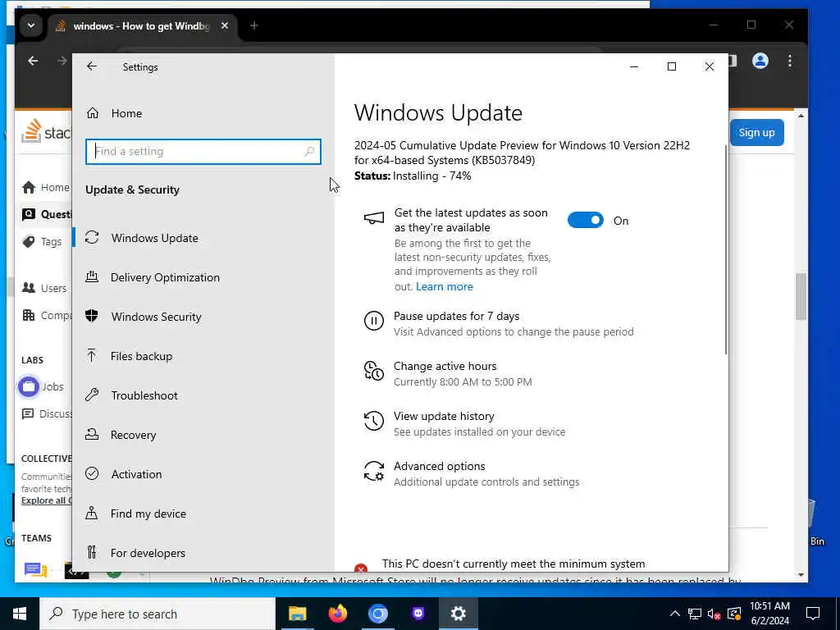Image resolution: width=840 pixels, height=630 pixels.
Task: Click the network tray icon
Action: 694,614
